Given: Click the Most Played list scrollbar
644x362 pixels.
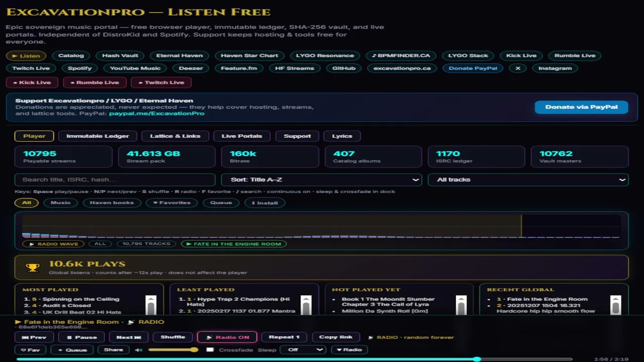Looking at the screenshot, I should coord(151,305).
